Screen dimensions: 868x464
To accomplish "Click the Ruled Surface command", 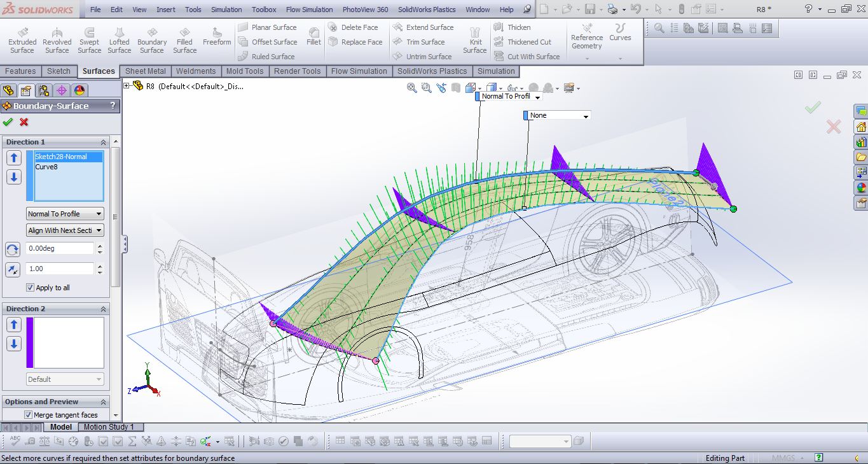I will [x=266, y=57].
